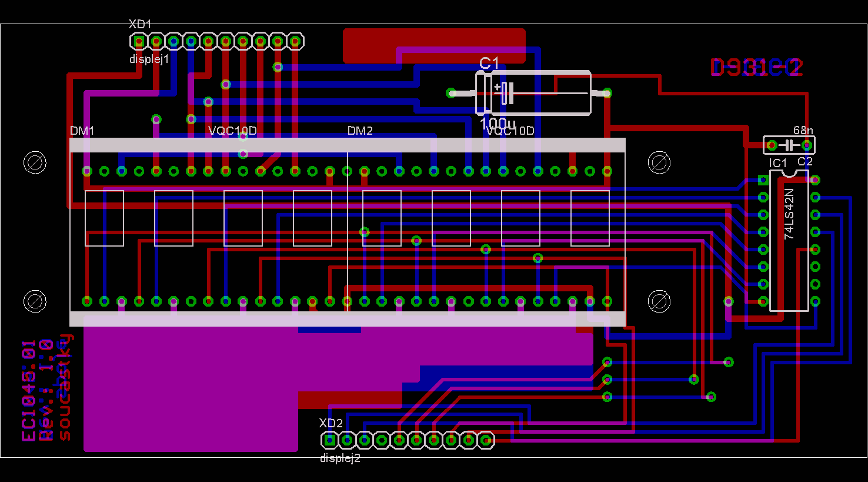Select the last pin of XD2 connector
This screenshot has width=868, height=482.
coord(486,440)
